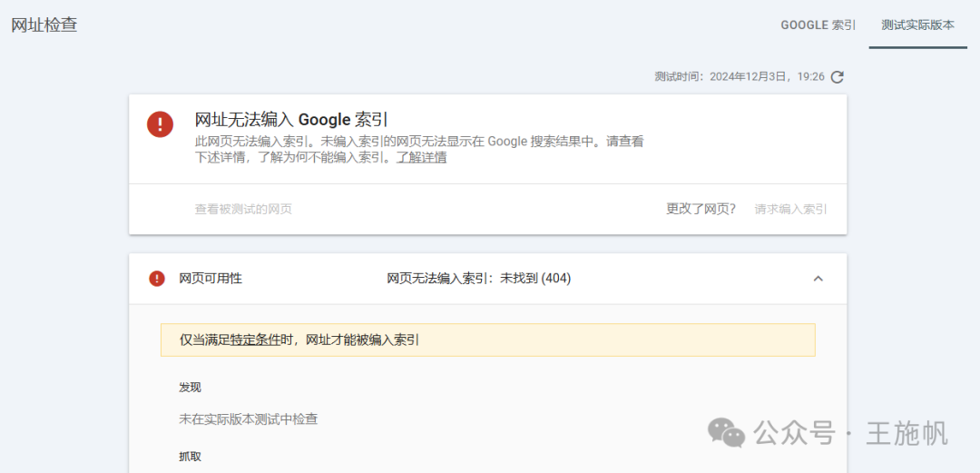Switch to the GOOGLE 索引 tab

coord(818,25)
